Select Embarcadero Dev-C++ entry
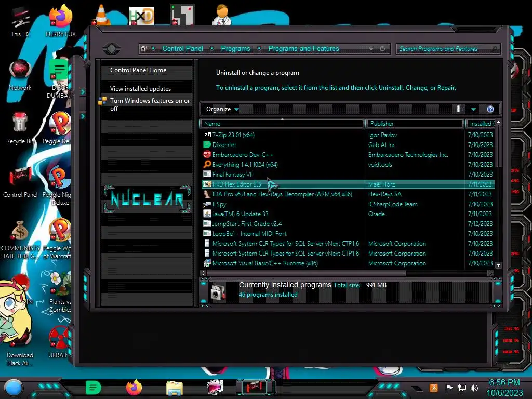 coord(348,155)
